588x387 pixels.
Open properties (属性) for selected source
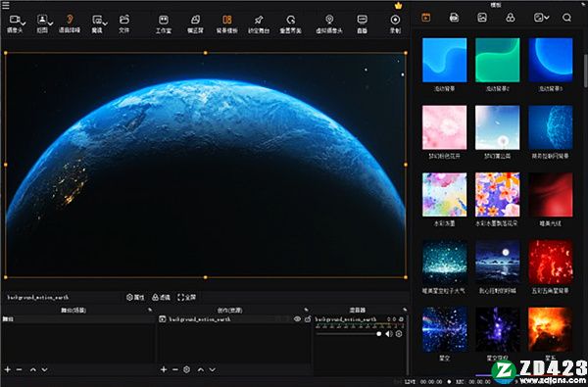135,298
